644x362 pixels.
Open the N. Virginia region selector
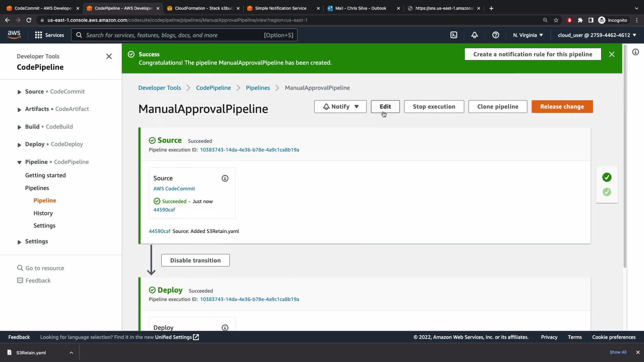pos(528,35)
